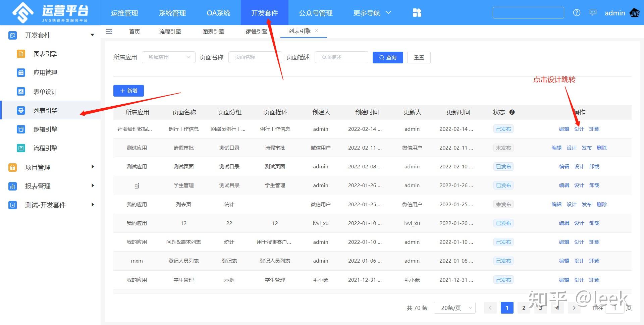
Task: Select the 列表引擎 sidebar icon
Action: coord(21,110)
